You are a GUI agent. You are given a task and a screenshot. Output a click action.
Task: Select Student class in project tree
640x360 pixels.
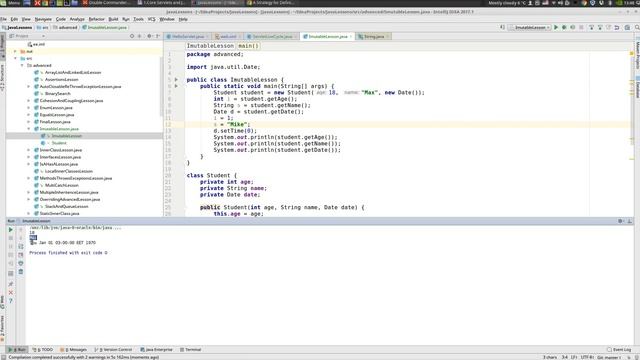(x=59, y=143)
